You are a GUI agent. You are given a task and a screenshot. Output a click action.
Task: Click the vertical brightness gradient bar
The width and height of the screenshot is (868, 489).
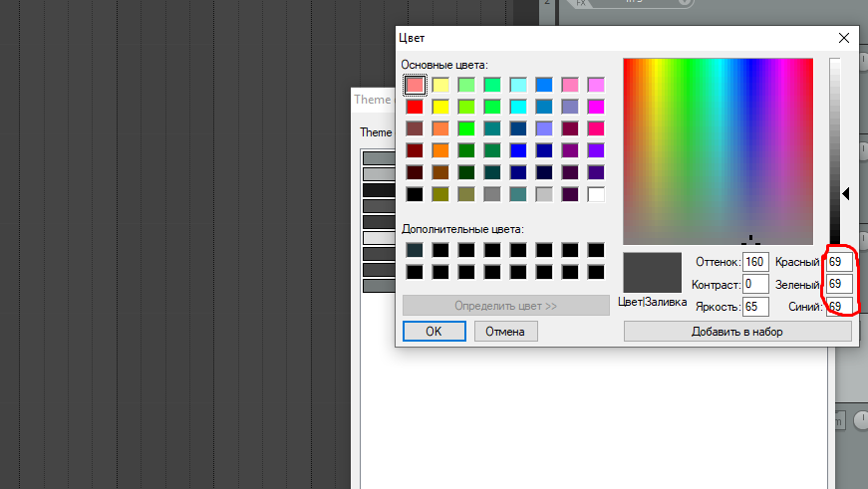(835, 151)
